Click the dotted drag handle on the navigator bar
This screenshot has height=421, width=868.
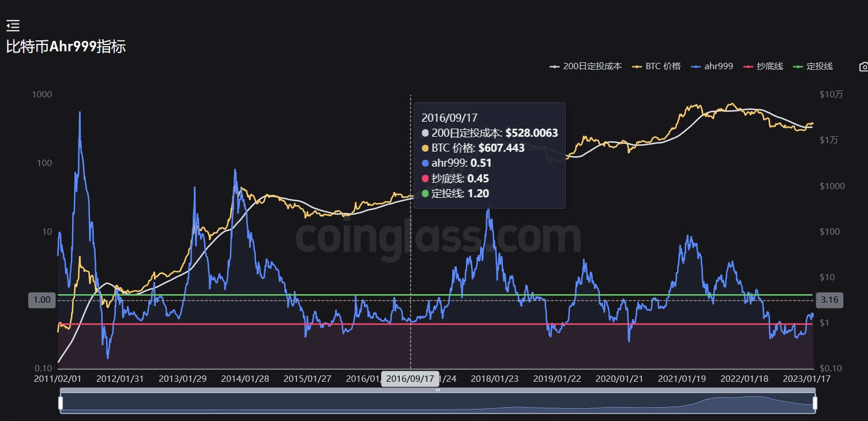click(437, 389)
